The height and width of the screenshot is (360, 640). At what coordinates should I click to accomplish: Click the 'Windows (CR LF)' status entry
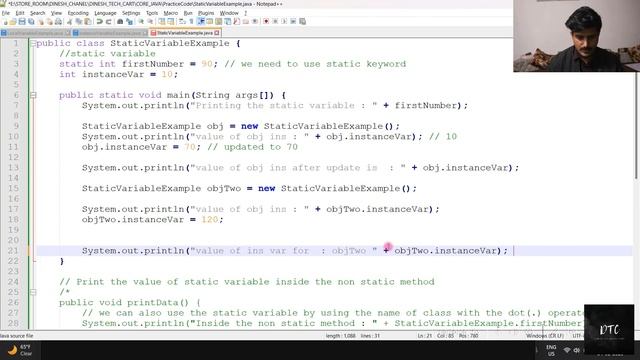(x=544, y=336)
